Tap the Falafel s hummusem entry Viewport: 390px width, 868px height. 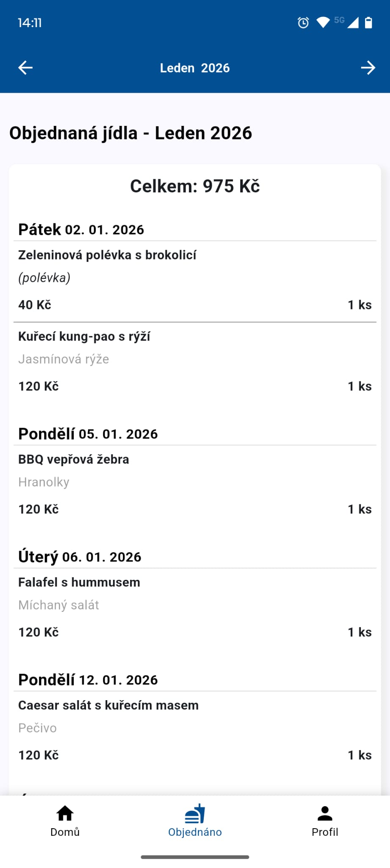tap(79, 582)
